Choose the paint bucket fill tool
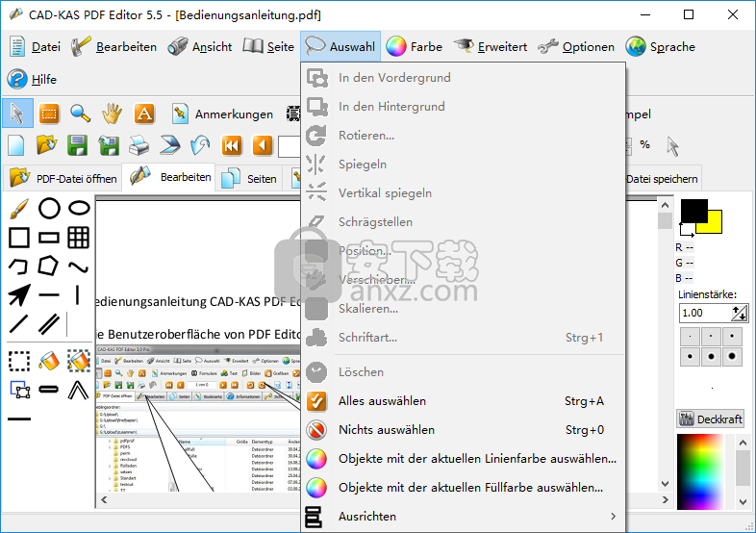Screen dimensions: 756x533 tap(49, 361)
